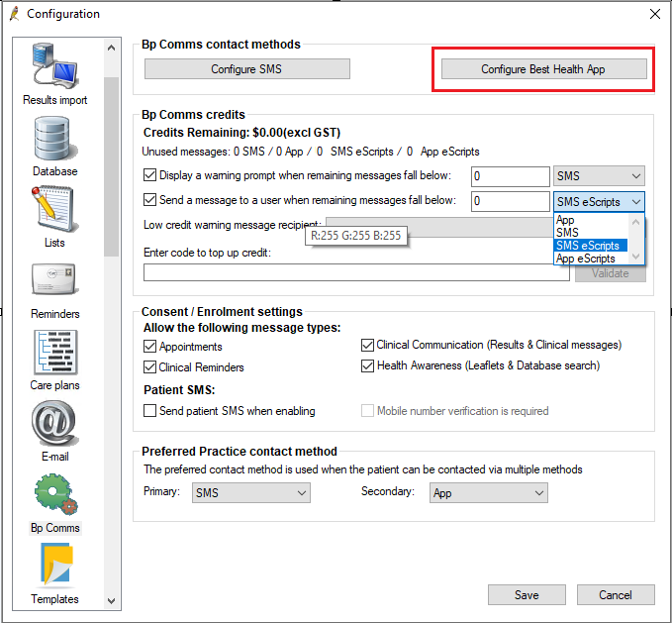The image size is (672, 623).
Task: Close the Configuration window
Action: 655,14
